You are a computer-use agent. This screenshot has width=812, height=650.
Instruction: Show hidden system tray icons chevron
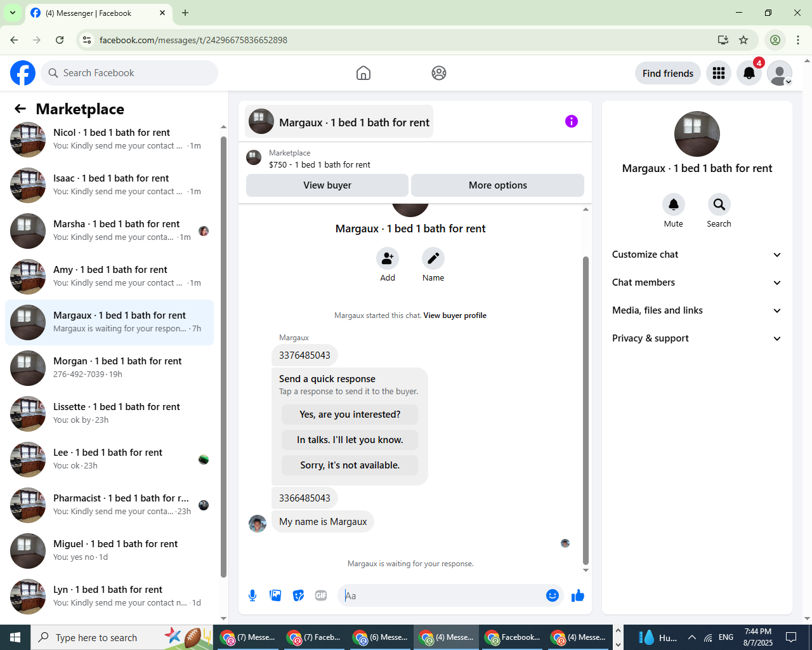(692, 637)
